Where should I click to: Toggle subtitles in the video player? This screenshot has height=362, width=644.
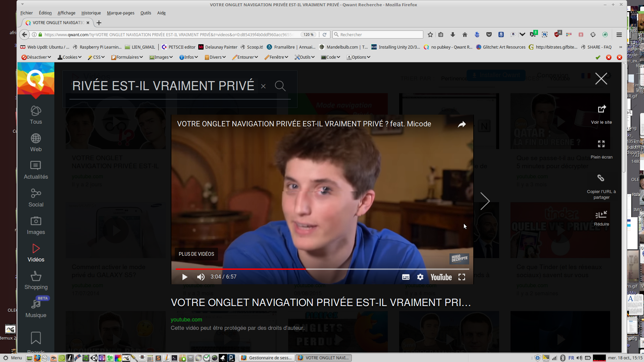(406, 277)
